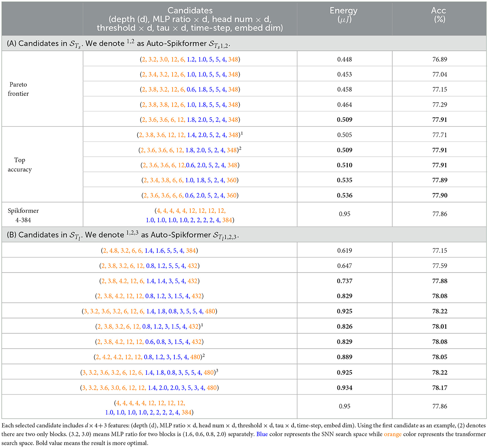The image size is (489, 448).
Task: Click the bold accuracy value 78.05
Action: 440,357
